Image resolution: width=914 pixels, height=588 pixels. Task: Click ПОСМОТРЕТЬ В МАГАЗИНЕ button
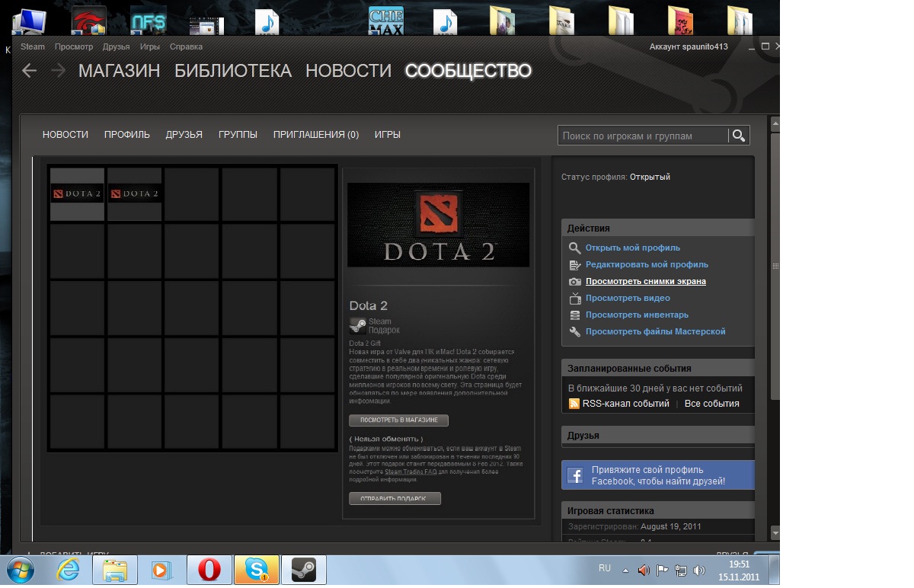point(399,420)
